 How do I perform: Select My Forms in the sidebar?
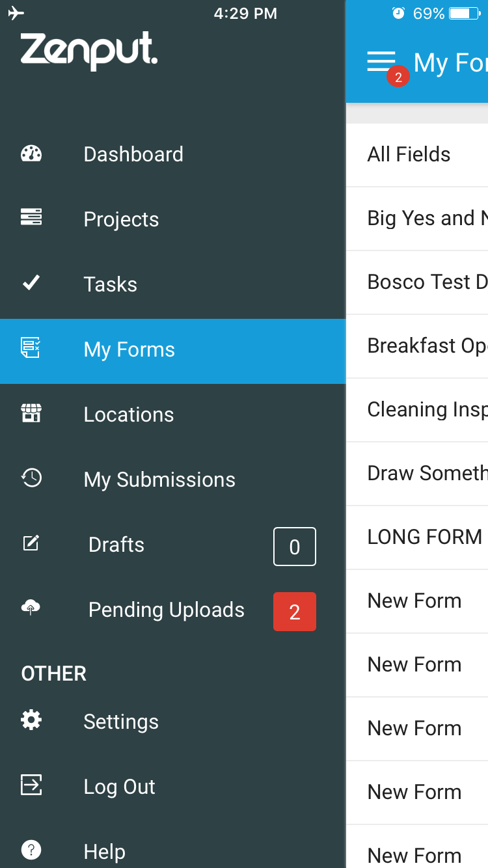point(172,351)
